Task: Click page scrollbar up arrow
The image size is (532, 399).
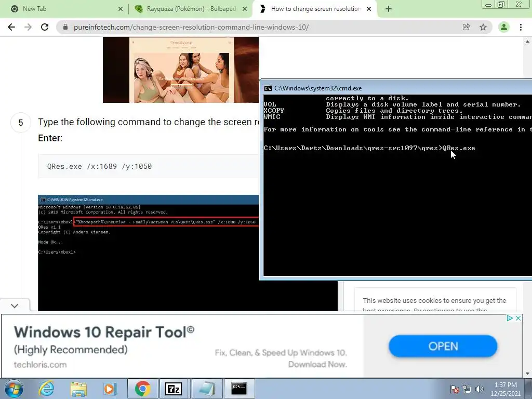Action: [x=528, y=42]
